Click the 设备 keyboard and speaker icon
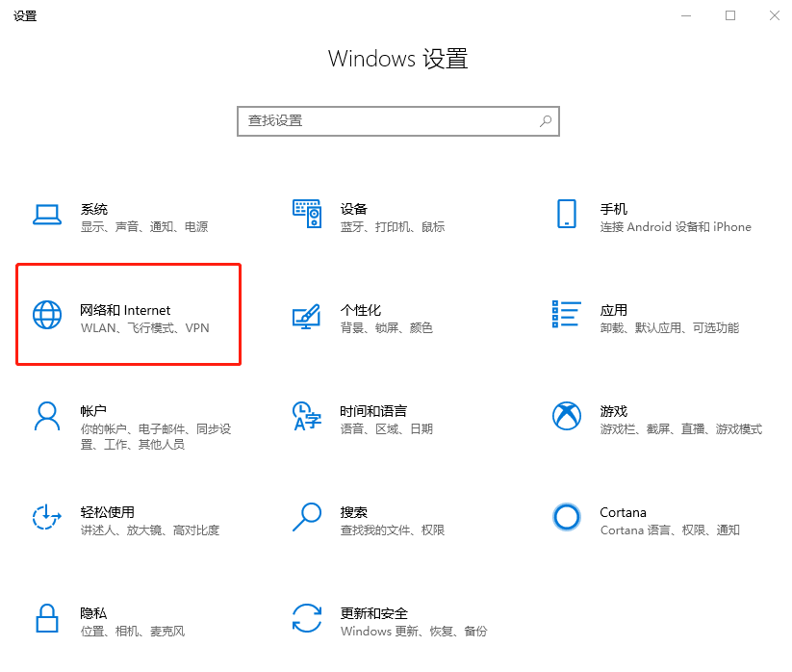 [307, 214]
